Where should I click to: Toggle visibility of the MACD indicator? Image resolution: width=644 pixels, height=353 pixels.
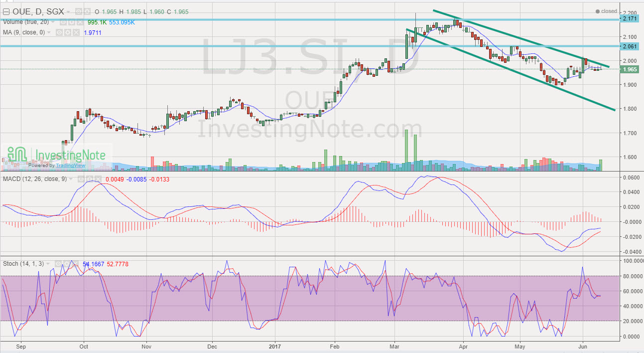click(81, 178)
